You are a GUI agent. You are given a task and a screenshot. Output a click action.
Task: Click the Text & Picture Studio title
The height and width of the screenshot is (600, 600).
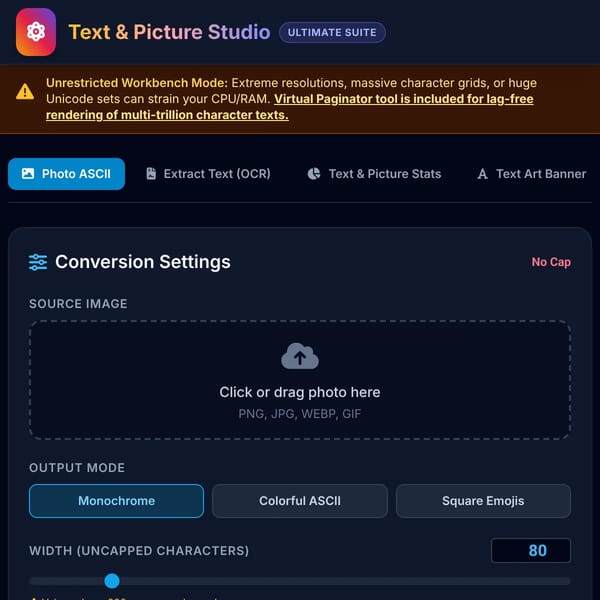click(x=169, y=32)
